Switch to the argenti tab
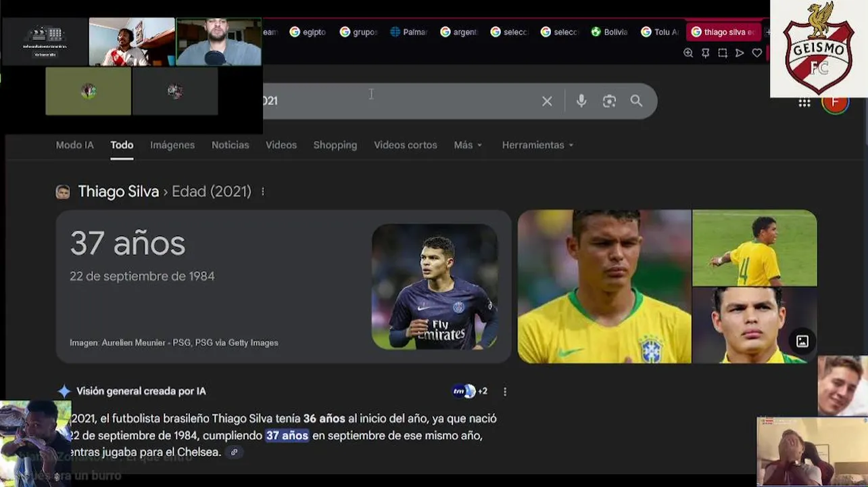868x487 pixels. tap(459, 32)
